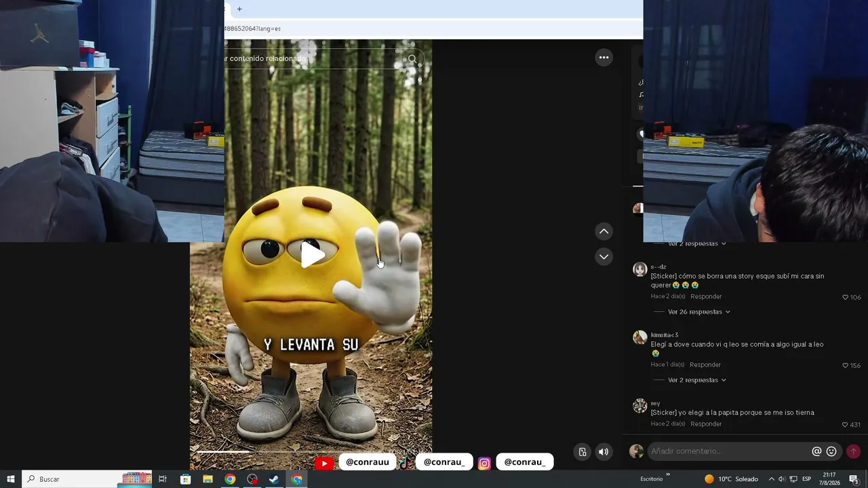868x488 pixels.
Task: Click the search magnifier icon
Action: point(412,59)
